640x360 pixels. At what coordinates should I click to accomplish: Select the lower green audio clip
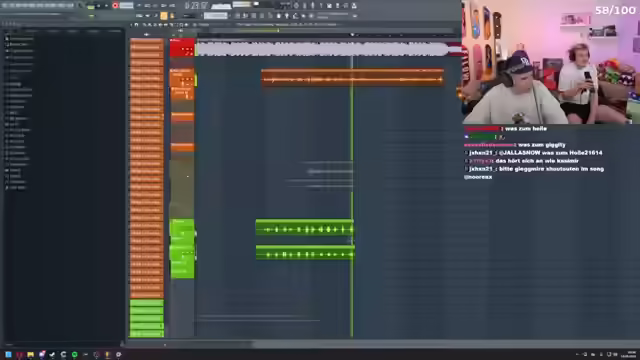[x=305, y=253]
